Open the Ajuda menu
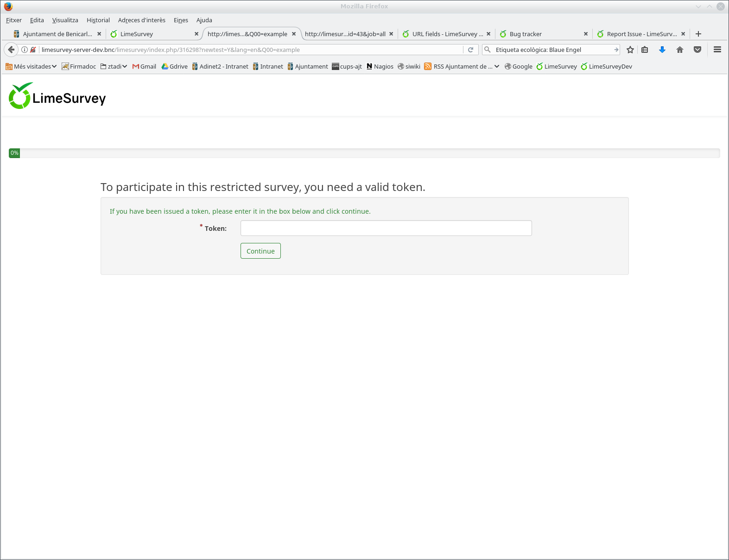The height and width of the screenshot is (560, 729). point(204,20)
